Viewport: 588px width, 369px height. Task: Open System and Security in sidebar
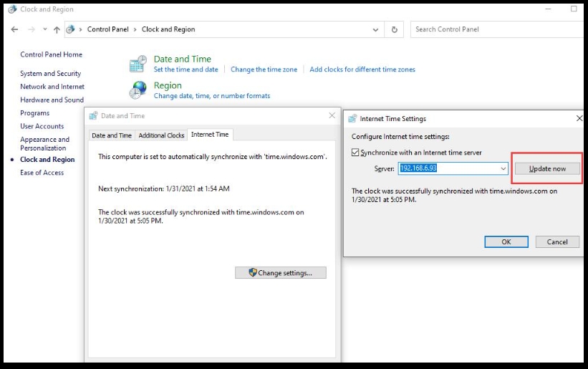(x=50, y=74)
